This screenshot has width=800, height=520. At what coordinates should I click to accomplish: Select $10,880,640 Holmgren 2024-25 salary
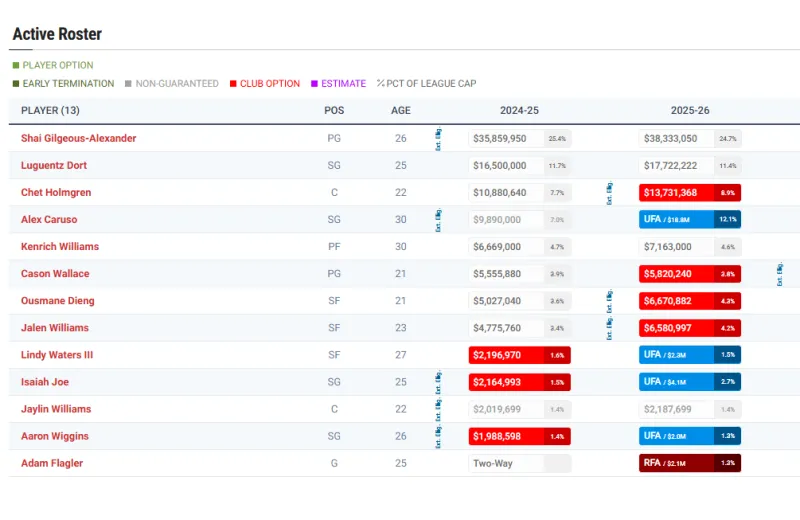tap(519, 192)
